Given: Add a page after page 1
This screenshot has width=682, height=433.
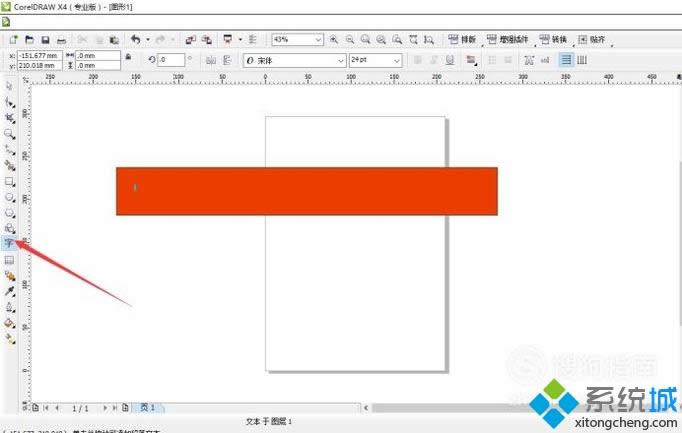Looking at the screenshot, I should coord(125,408).
